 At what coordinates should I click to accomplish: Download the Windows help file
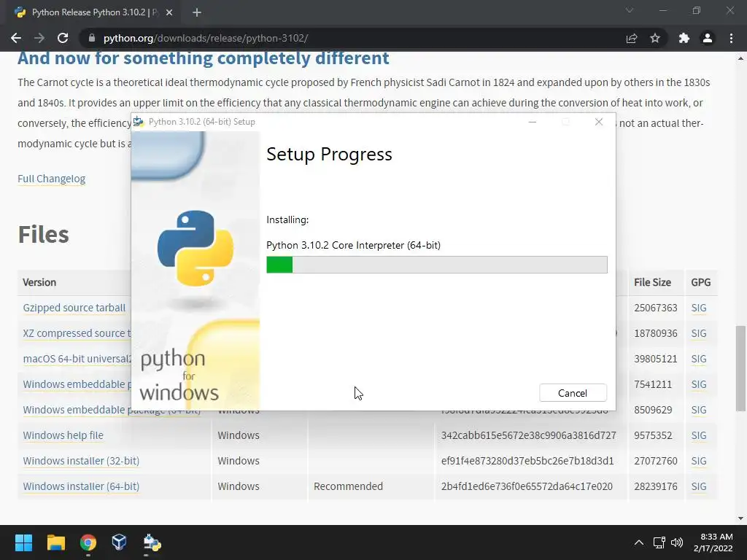[63, 435]
